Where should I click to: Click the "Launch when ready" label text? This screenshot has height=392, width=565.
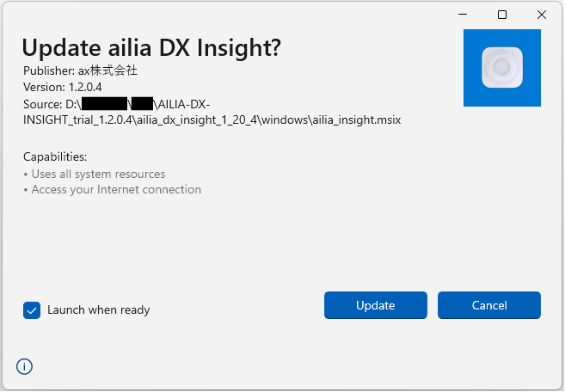tap(99, 310)
